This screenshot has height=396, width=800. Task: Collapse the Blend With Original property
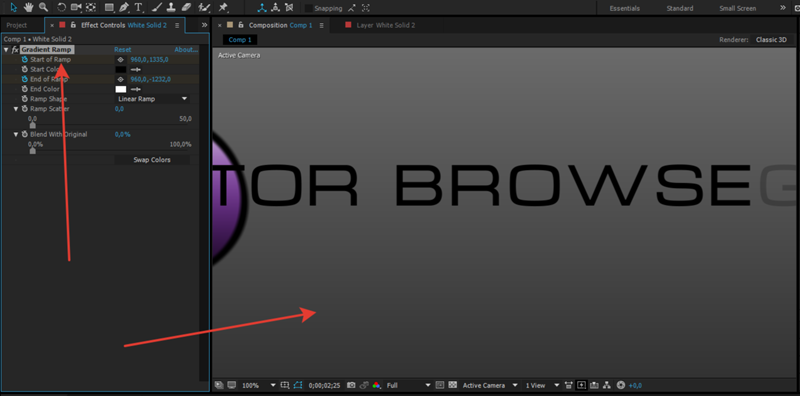(x=16, y=134)
